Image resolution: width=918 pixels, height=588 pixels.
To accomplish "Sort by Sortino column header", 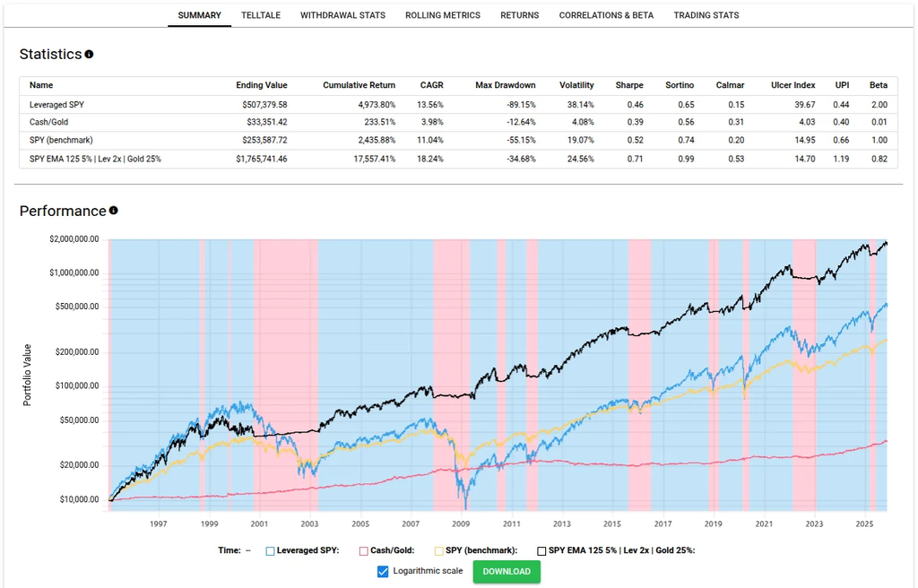I will (x=680, y=85).
